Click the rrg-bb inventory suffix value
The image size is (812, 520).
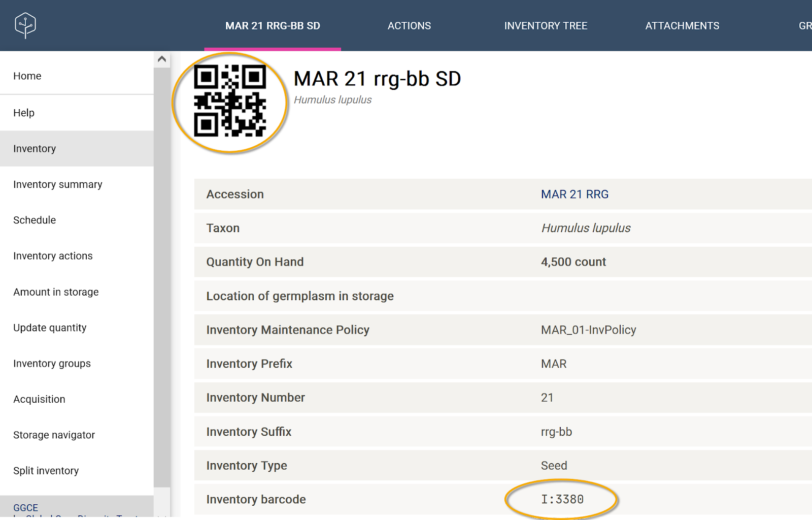click(x=556, y=432)
